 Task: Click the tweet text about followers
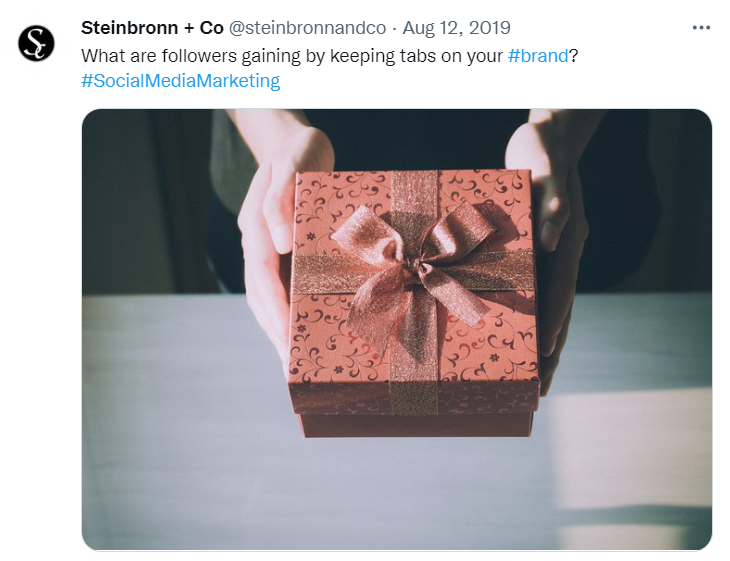330,56
